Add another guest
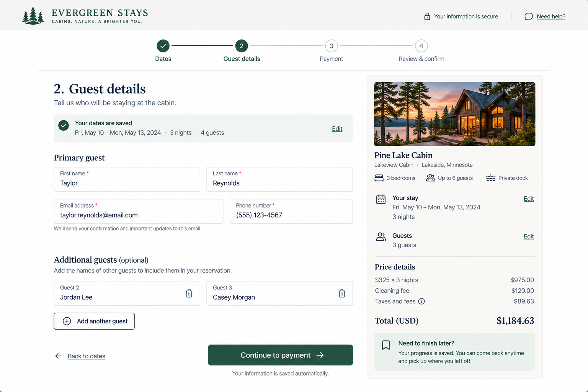588x392 pixels. (94, 321)
